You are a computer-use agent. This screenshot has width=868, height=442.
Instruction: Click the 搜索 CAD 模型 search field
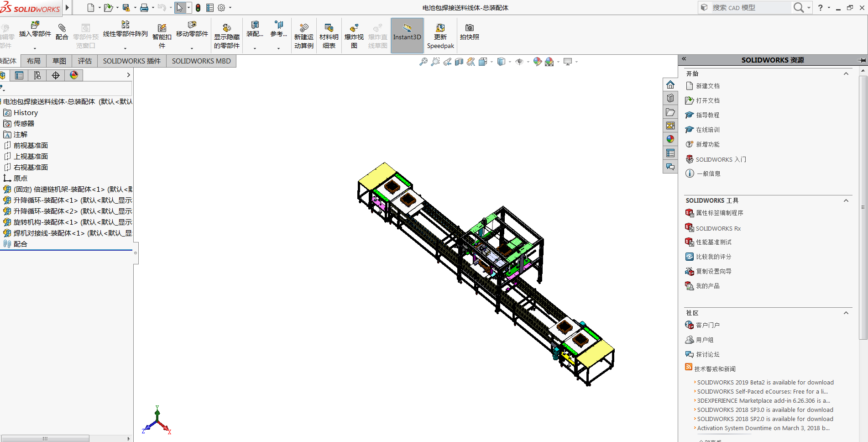[751, 8]
